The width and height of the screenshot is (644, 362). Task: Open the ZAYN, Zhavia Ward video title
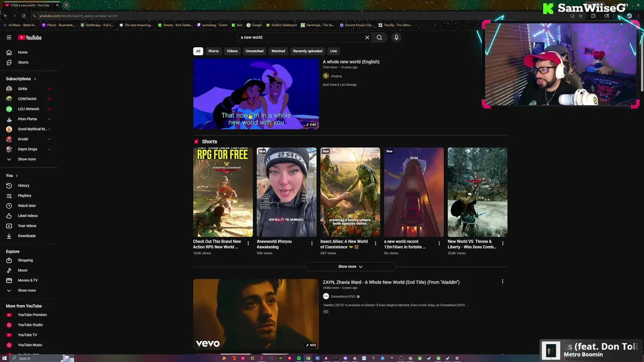tap(391, 282)
